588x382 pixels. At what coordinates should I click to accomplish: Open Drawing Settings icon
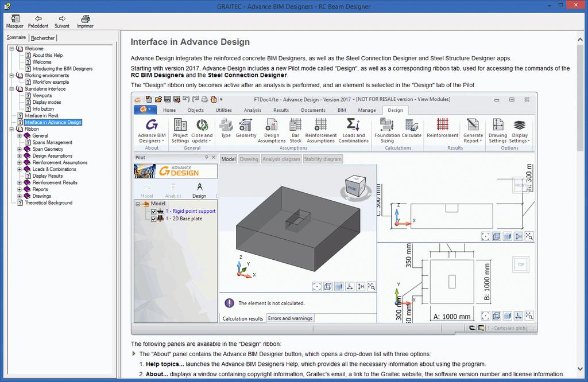[498, 124]
